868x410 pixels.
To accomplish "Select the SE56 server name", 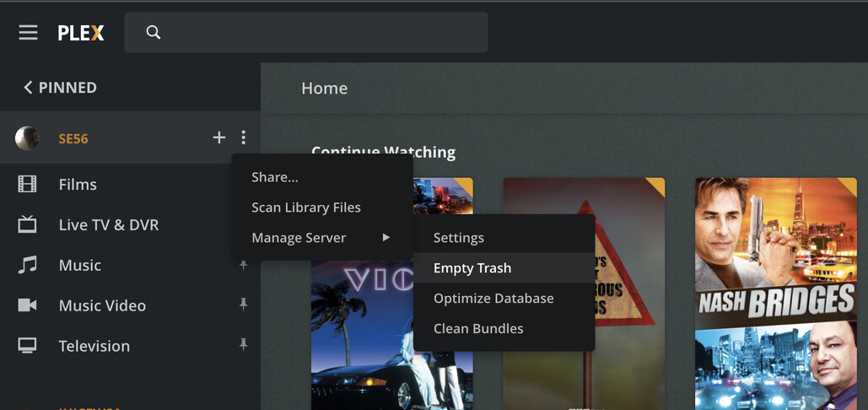I will [x=73, y=138].
